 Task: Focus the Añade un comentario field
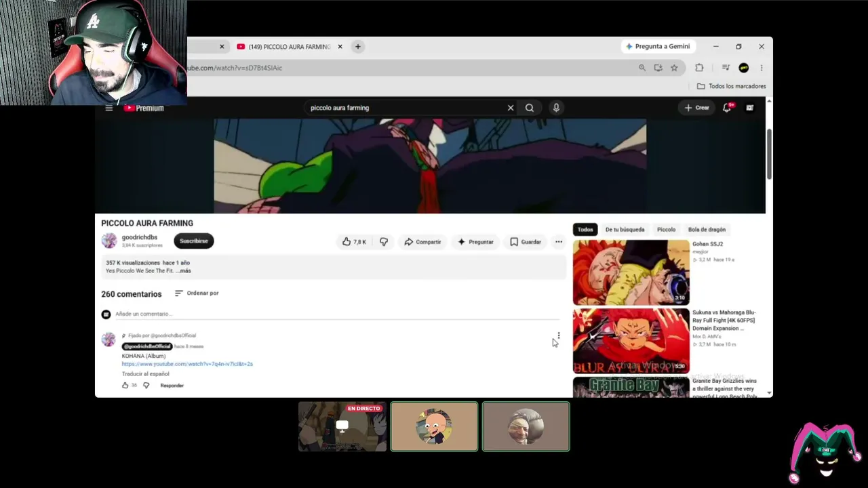click(337, 314)
